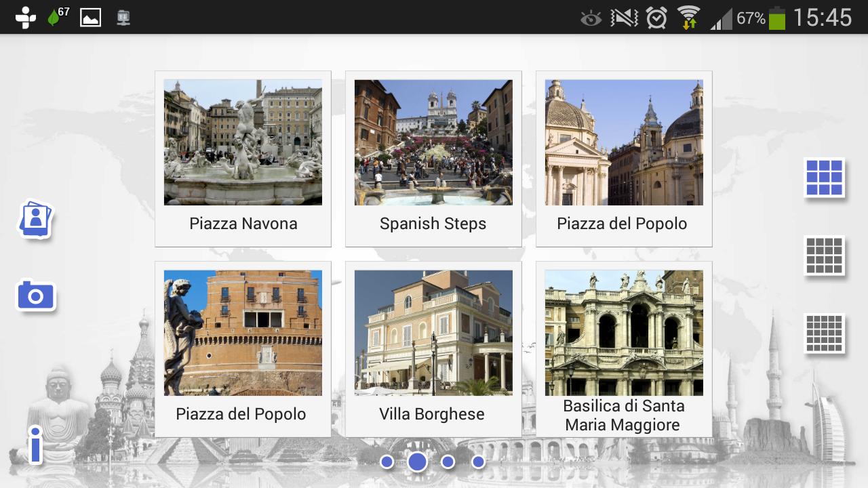Tap the 15:45 clock
The image size is (868, 488).
[822, 18]
